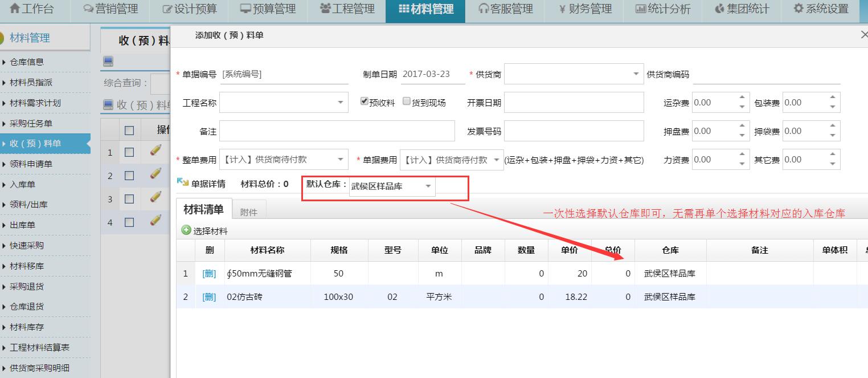Image resolution: width=868 pixels, height=378 pixels.
Task: Expand the 供货商 dropdown
Action: tap(636, 74)
